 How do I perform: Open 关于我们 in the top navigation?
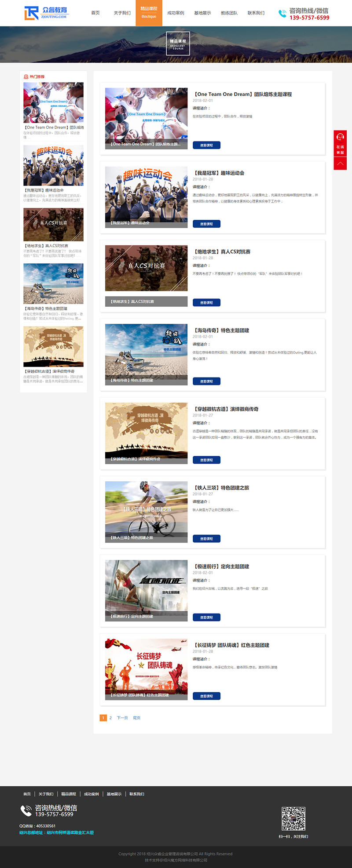(122, 13)
